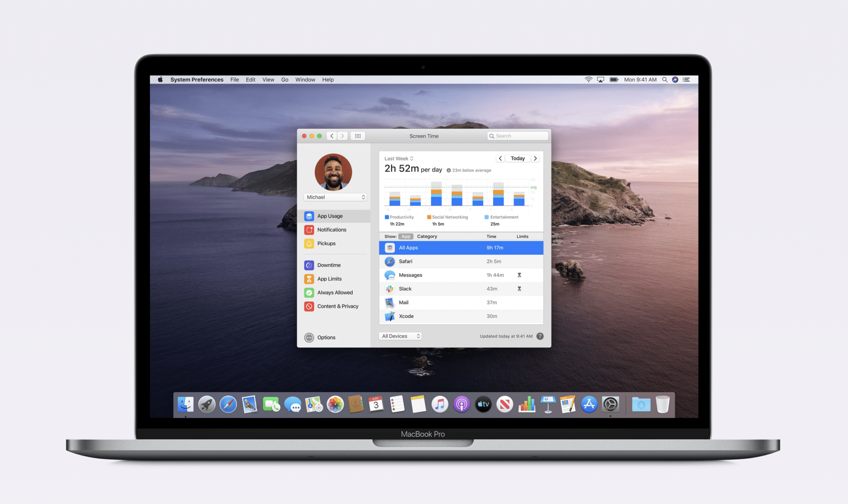Click the Today button
Viewport: 848px width, 504px height.
point(518,158)
